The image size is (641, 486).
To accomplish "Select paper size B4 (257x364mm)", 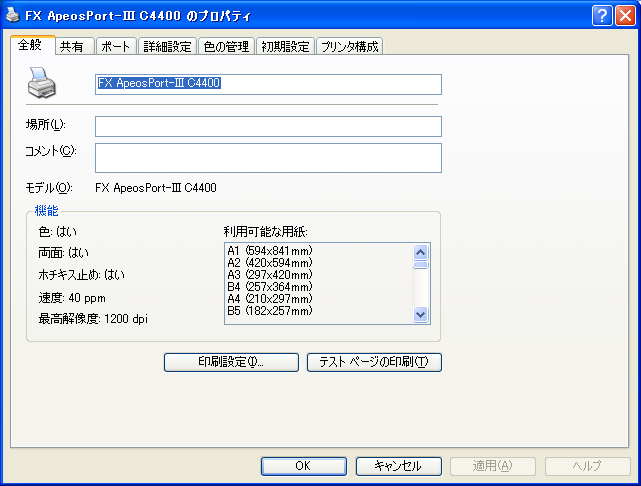I will tap(270, 287).
